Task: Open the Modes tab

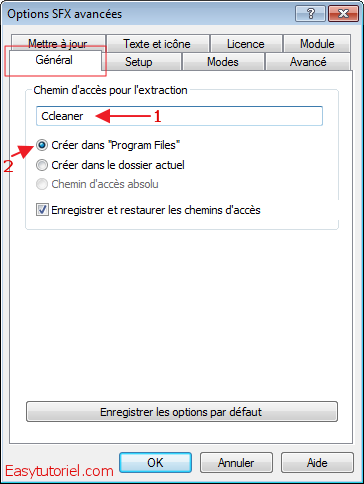Action: coord(223,62)
